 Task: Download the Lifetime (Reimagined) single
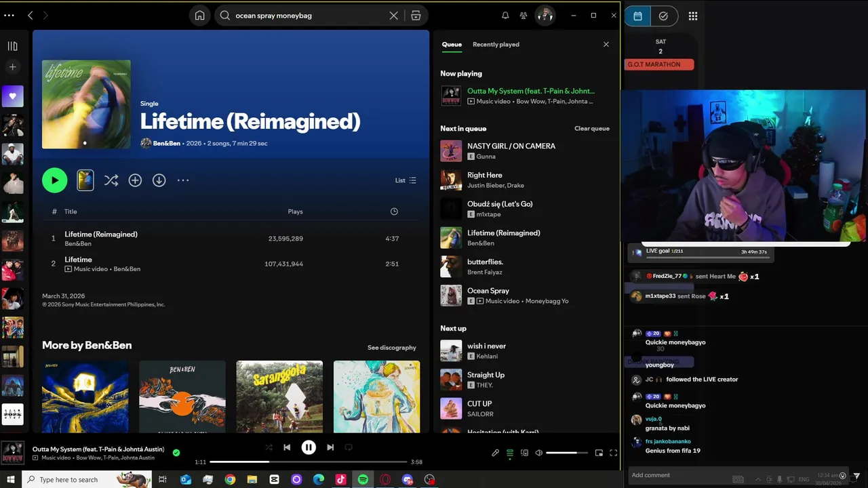(x=159, y=180)
